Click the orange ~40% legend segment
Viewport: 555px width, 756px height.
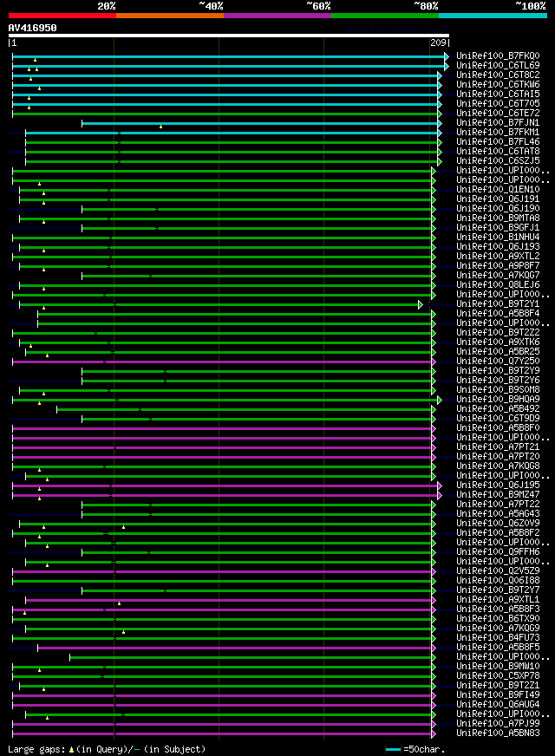(170, 16)
